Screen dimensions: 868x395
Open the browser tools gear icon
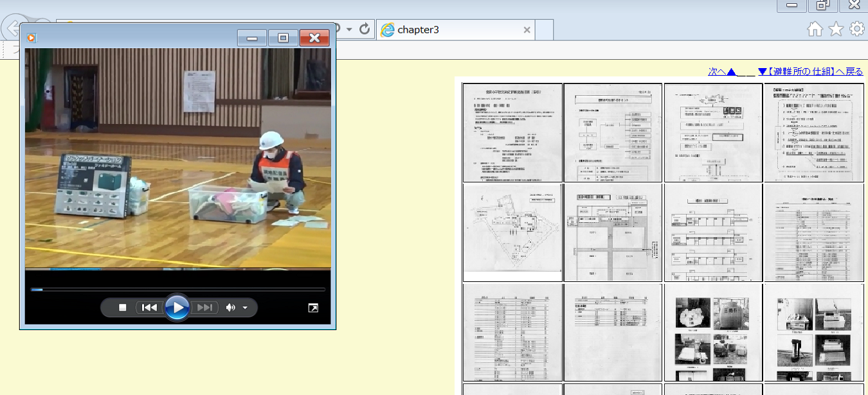(x=857, y=29)
